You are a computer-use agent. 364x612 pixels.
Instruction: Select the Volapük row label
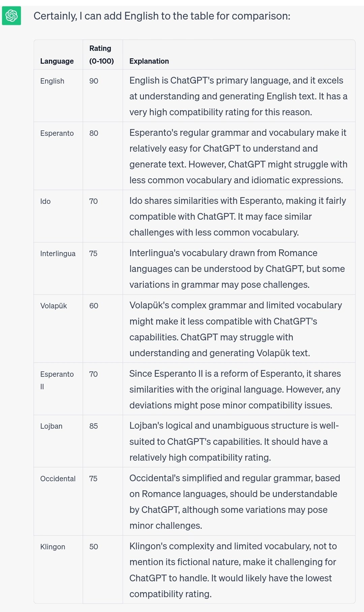pyautogui.click(x=54, y=306)
